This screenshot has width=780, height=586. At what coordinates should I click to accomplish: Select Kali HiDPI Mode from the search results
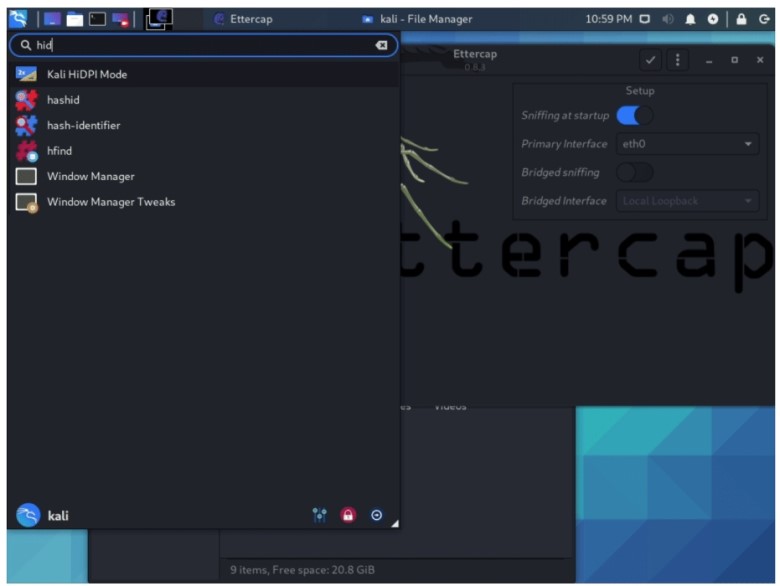pyautogui.click(x=87, y=74)
